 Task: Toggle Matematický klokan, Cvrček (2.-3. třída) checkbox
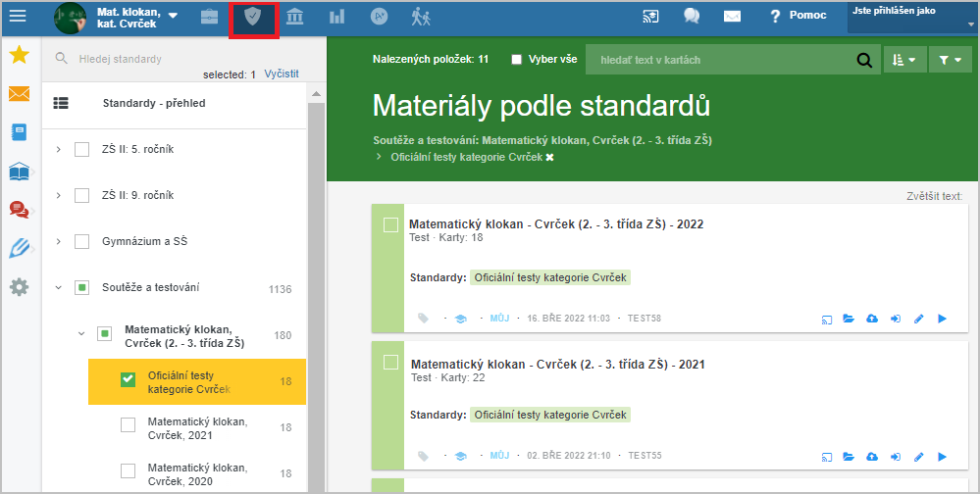(104, 333)
